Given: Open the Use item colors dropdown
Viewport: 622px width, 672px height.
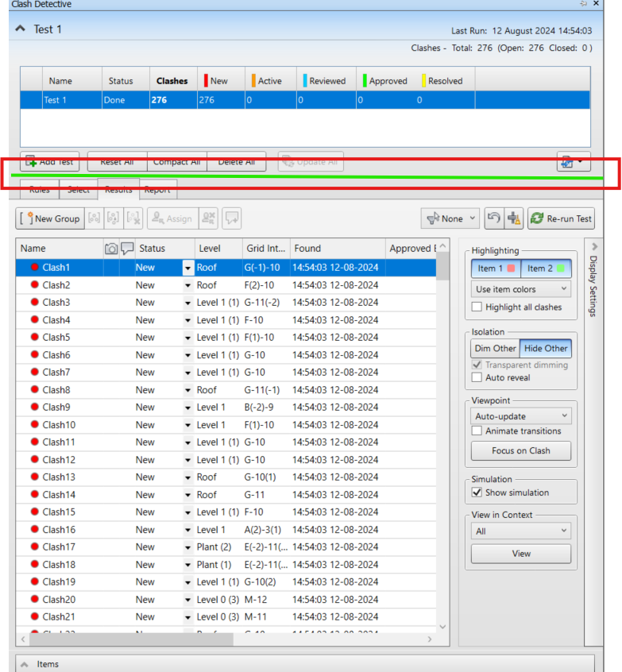Looking at the screenshot, I should [521, 289].
